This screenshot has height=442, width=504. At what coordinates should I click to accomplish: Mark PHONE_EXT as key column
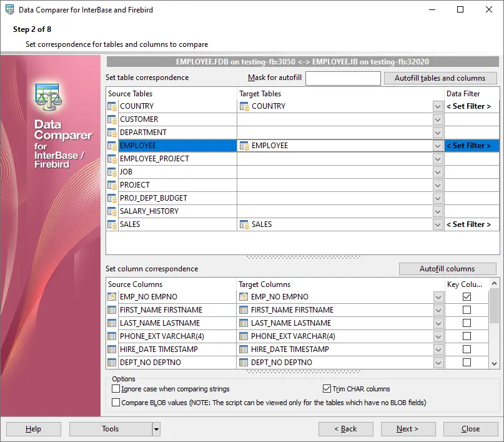pyautogui.click(x=467, y=336)
